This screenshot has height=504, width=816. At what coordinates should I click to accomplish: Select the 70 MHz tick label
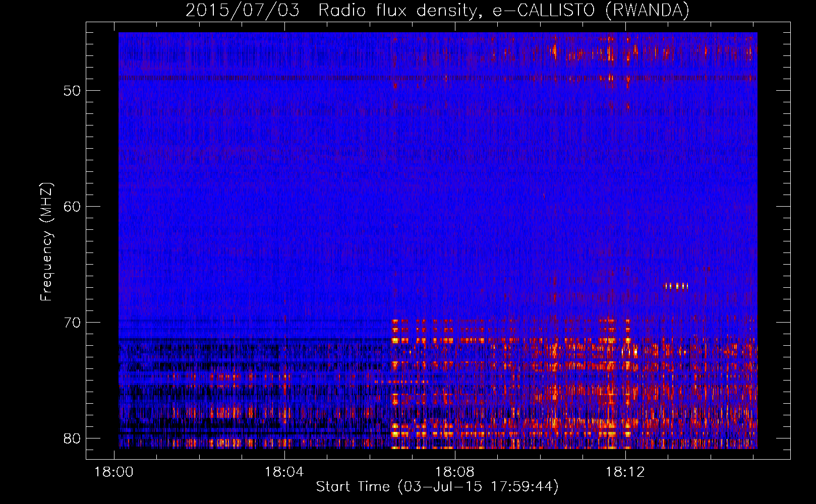point(72,323)
